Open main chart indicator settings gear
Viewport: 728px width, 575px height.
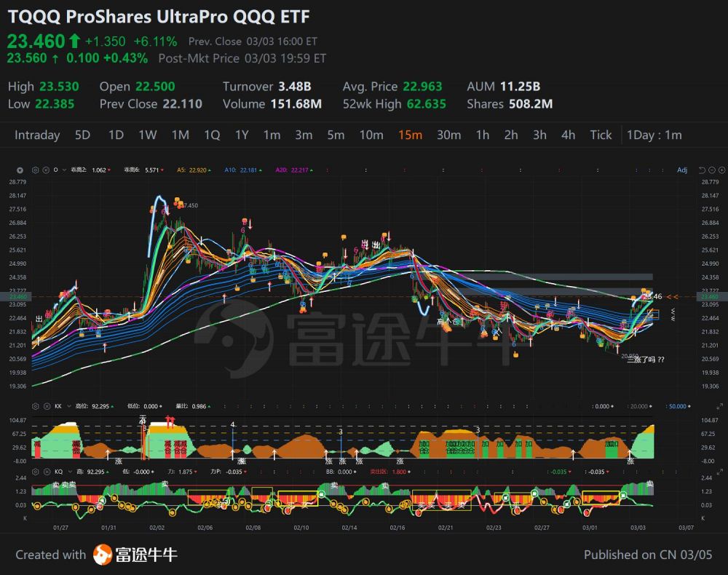(36, 170)
